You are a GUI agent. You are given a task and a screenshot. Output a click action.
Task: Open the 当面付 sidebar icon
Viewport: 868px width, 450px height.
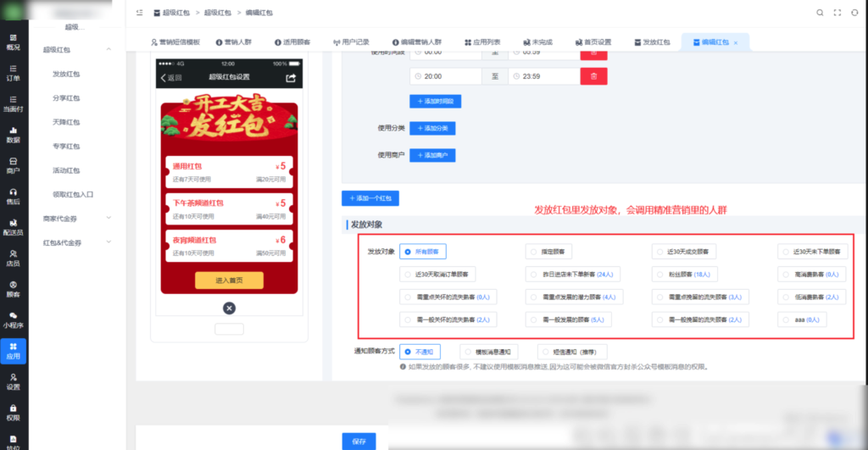click(x=14, y=104)
